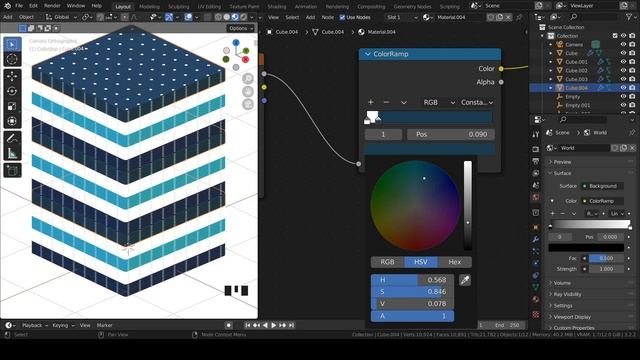
Task: Switch to Hex color mode tab
Action: pyautogui.click(x=454, y=262)
